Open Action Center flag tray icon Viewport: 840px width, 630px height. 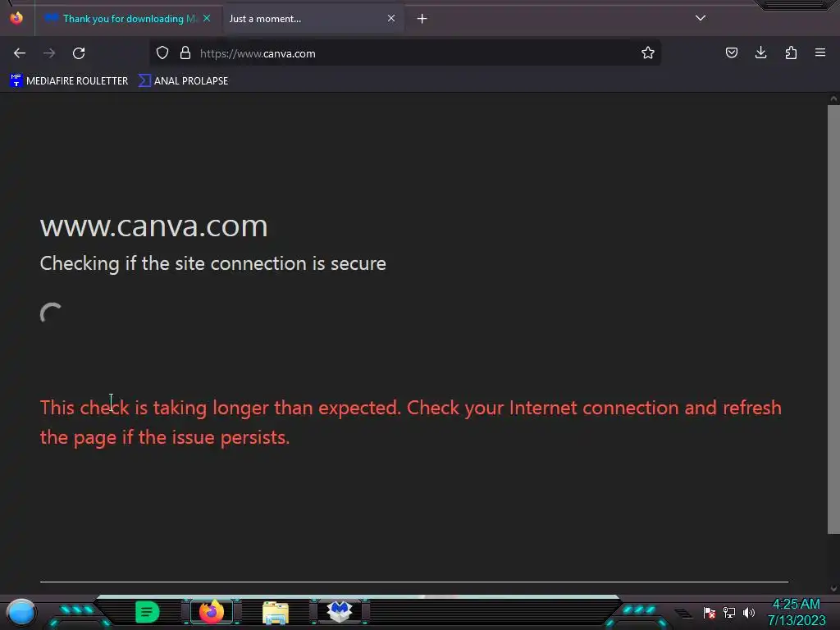coord(710,612)
